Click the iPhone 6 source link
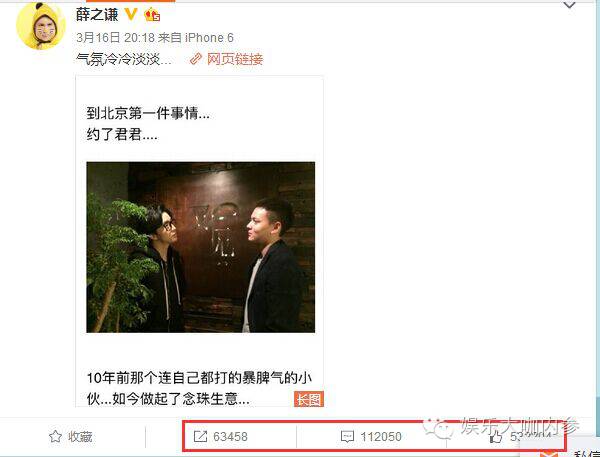 209,38
